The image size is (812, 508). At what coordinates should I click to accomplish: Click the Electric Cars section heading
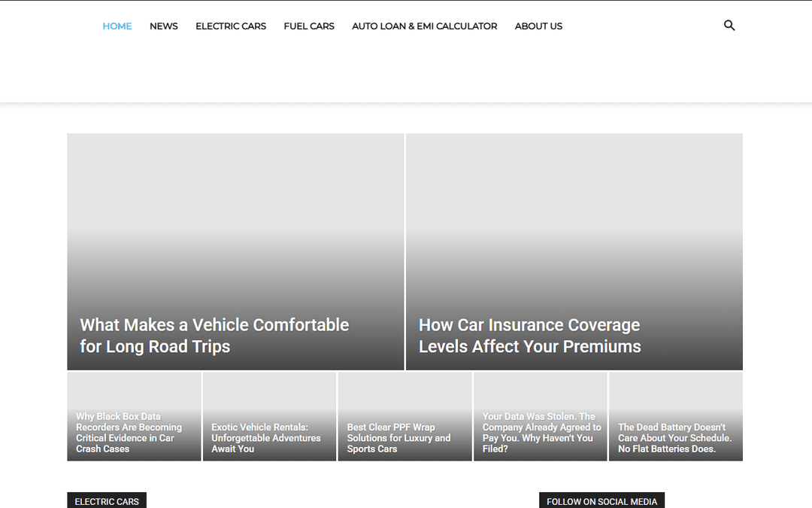pos(107,500)
